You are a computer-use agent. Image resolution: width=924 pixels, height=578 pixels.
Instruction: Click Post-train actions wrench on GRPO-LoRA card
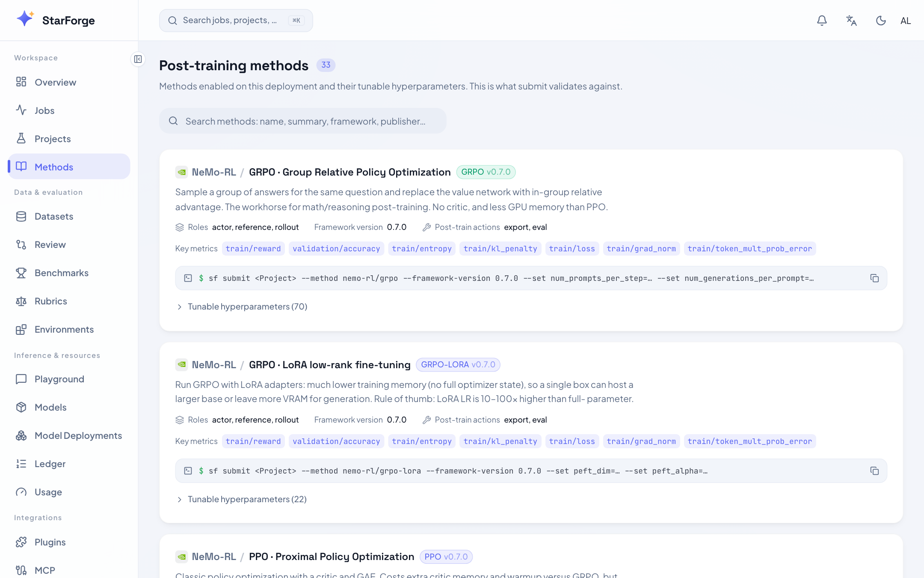[426, 420]
